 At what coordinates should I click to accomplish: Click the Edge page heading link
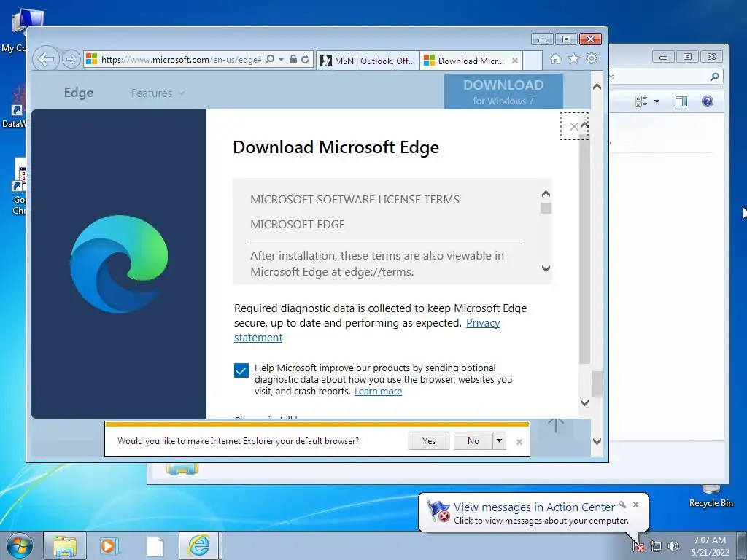[x=79, y=93]
